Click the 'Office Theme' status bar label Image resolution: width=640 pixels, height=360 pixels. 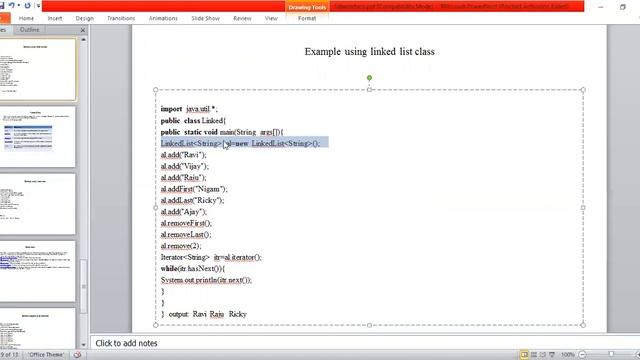(x=46, y=355)
